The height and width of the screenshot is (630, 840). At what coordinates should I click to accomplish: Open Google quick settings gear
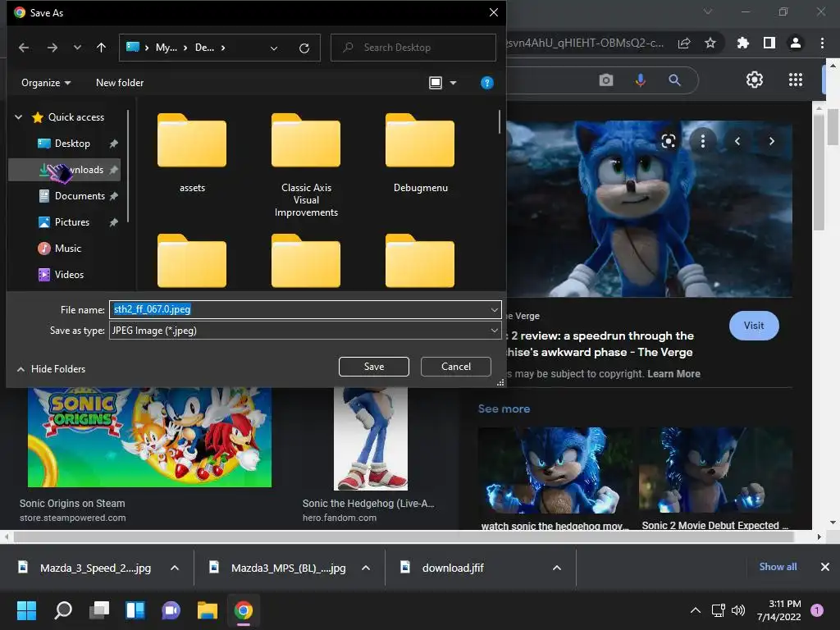pos(755,80)
